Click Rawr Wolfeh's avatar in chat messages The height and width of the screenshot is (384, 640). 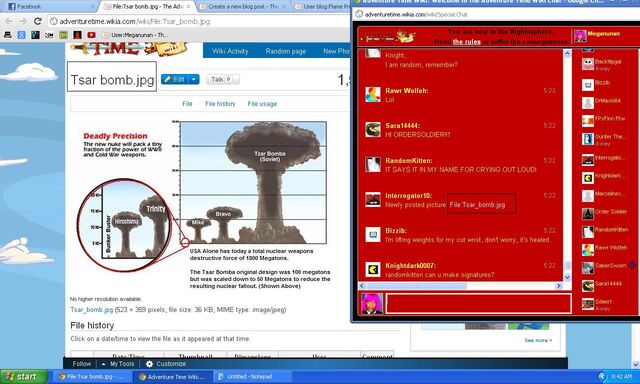click(x=373, y=95)
